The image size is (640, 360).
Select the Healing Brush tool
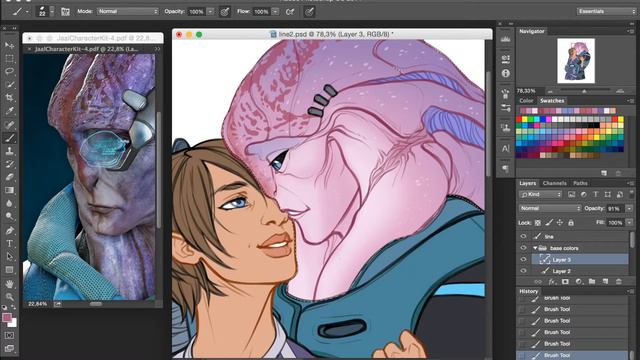click(x=9, y=125)
